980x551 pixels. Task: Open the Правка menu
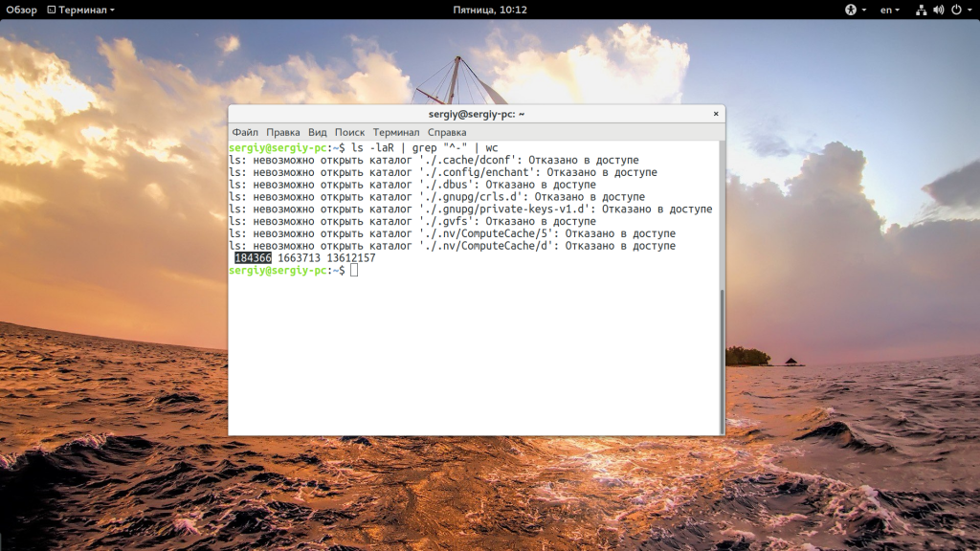click(x=283, y=132)
